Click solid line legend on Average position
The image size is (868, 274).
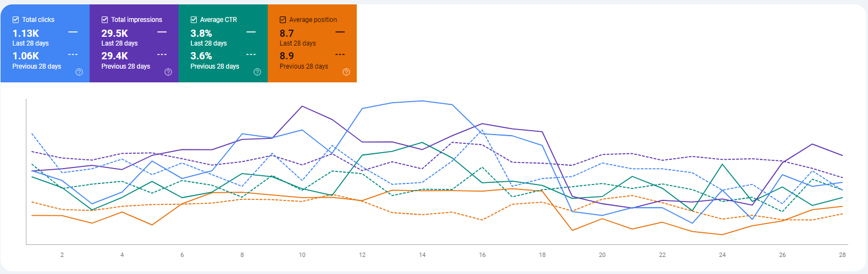(340, 32)
